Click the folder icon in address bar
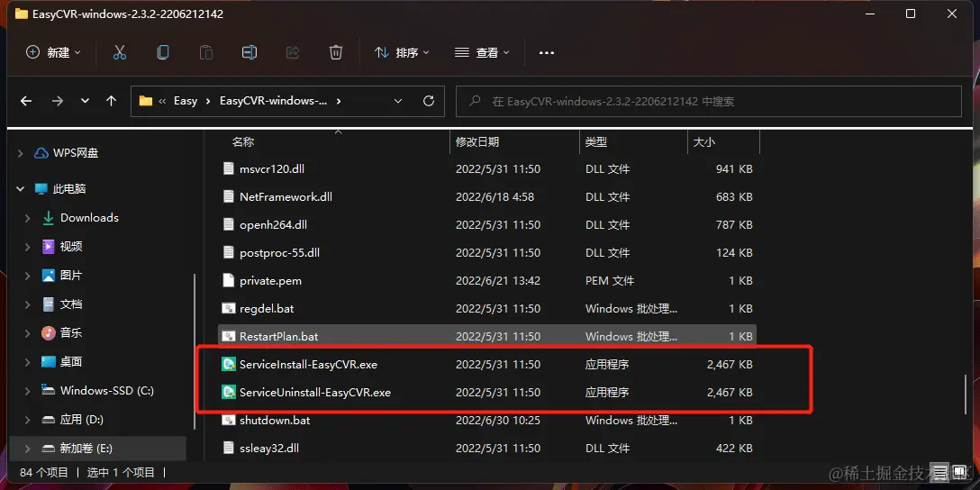This screenshot has height=490, width=980. click(146, 101)
